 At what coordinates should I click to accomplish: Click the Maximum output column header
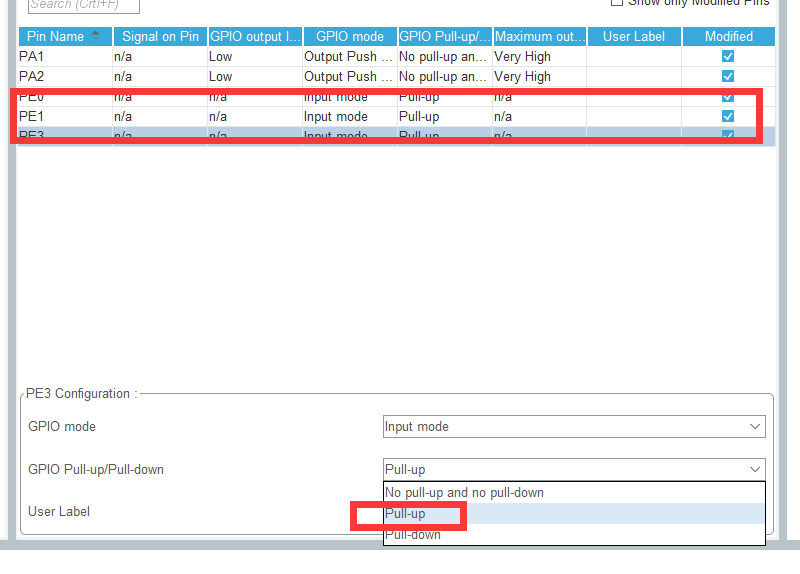[539, 37]
